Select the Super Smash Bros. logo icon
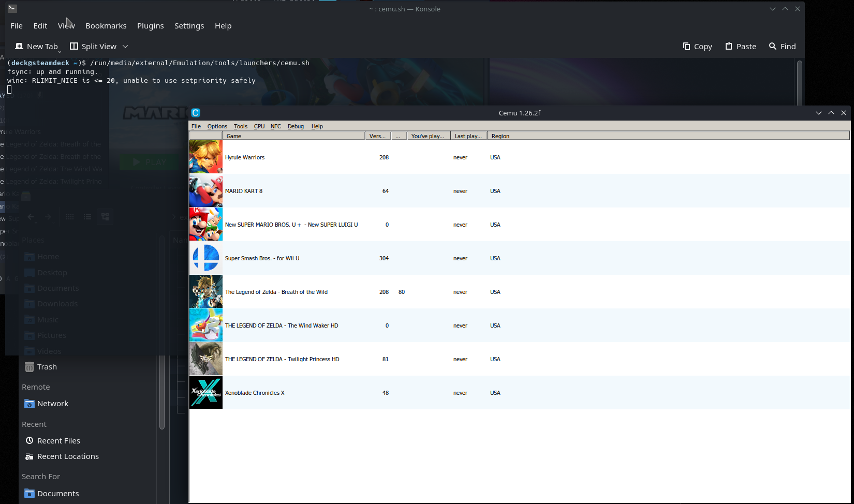 pyautogui.click(x=206, y=258)
